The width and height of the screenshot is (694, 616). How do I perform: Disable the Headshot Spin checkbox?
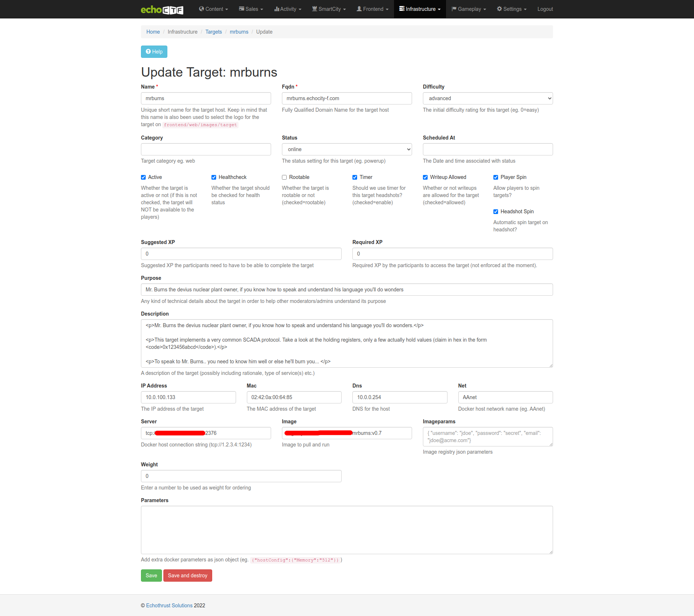click(496, 211)
